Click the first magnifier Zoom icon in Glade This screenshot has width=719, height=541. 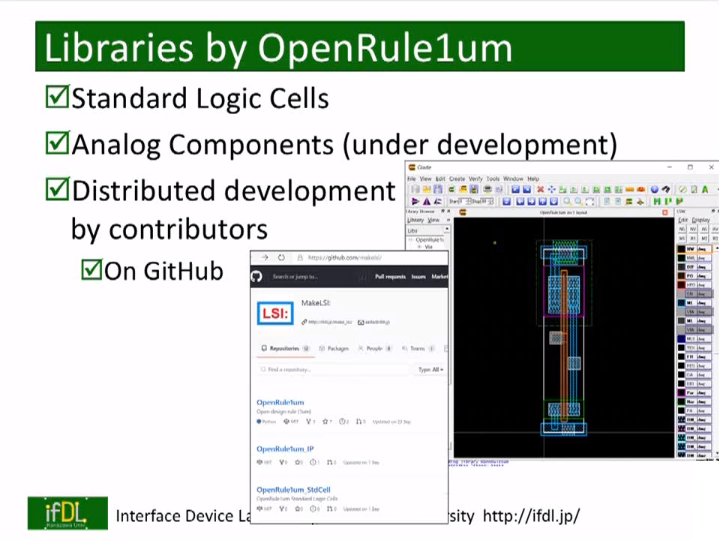[567, 201]
